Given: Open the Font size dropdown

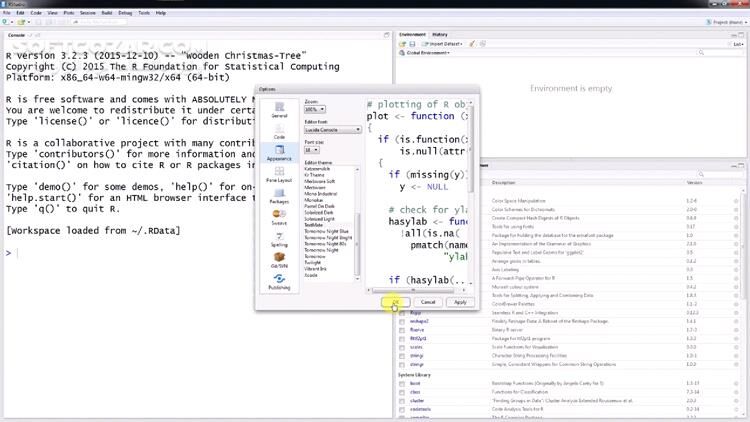Looking at the screenshot, I should (x=312, y=150).
